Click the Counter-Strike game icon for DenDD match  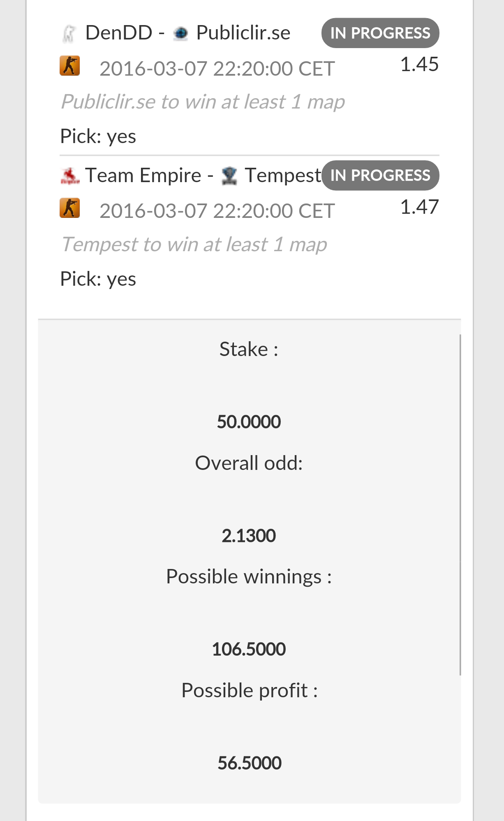(69, 66)
